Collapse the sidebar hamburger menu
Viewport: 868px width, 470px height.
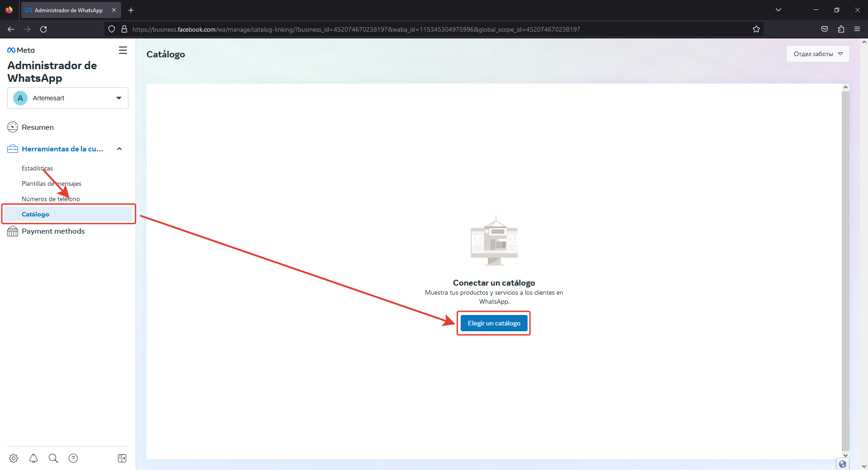(123, 50)
